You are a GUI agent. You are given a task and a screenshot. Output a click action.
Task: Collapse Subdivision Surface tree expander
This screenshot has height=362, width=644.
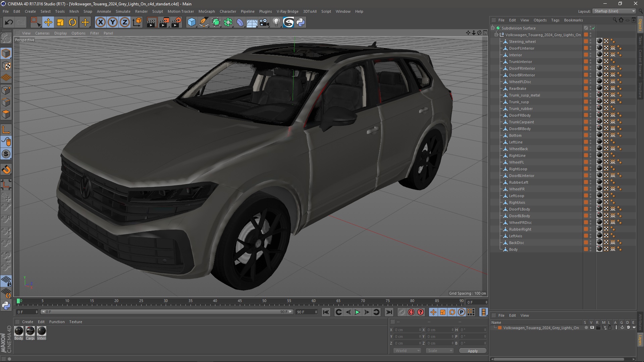[493, 28]
